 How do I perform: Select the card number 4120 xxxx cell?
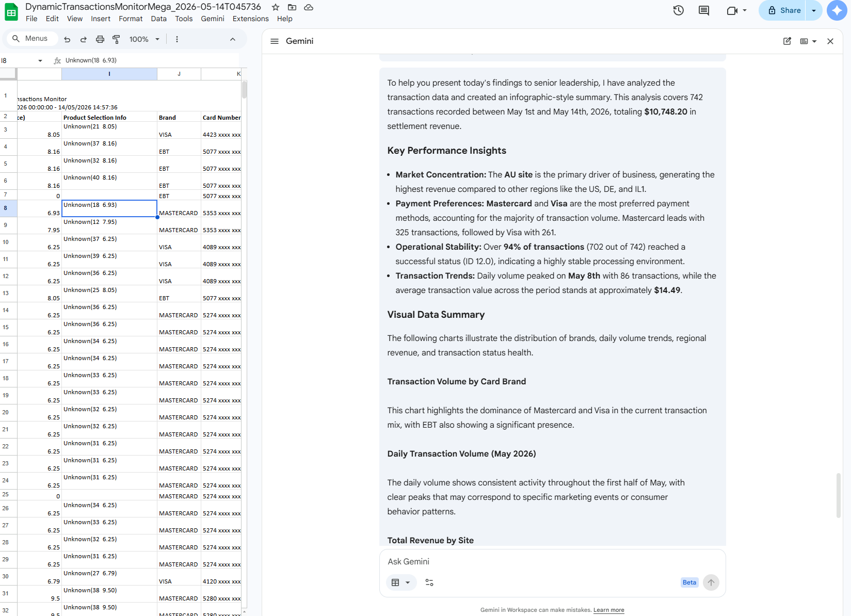click(221, 577)
